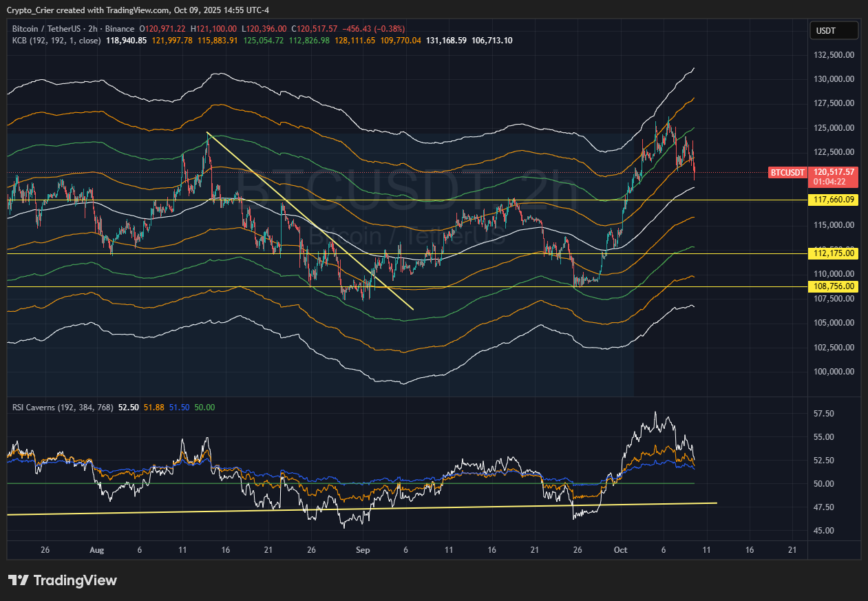Image resolution: width=868 pixels, height=601 pixels.
Task: Click 130,000.00 on the price axis
Action: pyautogui.click(x=834, y=79)
